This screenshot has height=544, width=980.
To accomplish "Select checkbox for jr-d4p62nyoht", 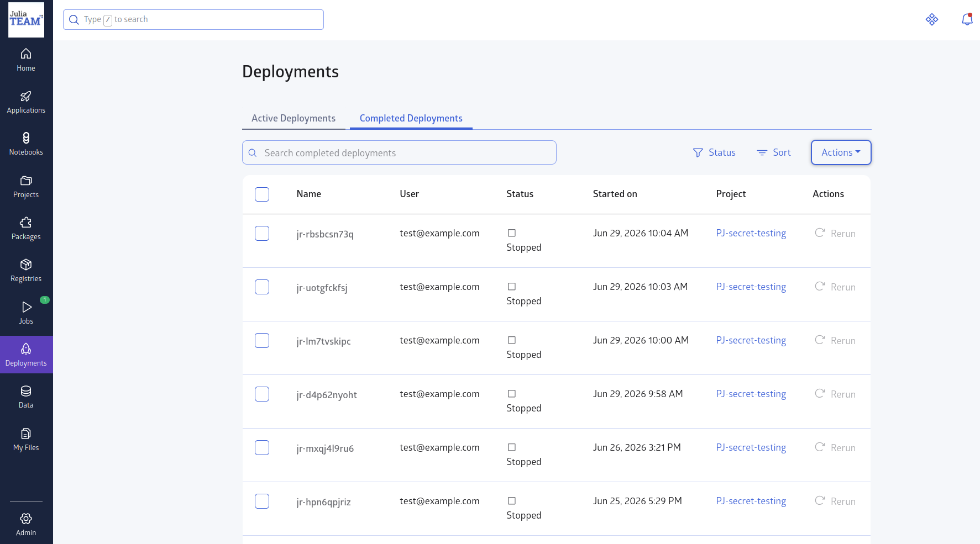I will [262, 394].
